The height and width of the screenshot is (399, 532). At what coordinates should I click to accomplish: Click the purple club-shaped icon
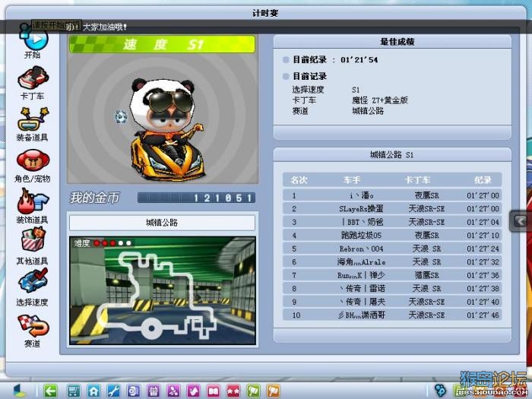click(x=173, y=391)
